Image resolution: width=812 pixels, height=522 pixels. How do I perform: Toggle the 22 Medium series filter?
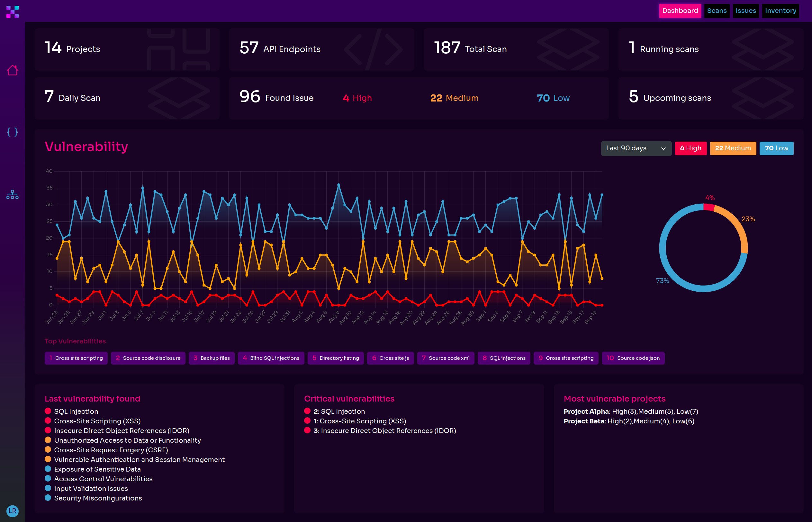tap(733, 148)
